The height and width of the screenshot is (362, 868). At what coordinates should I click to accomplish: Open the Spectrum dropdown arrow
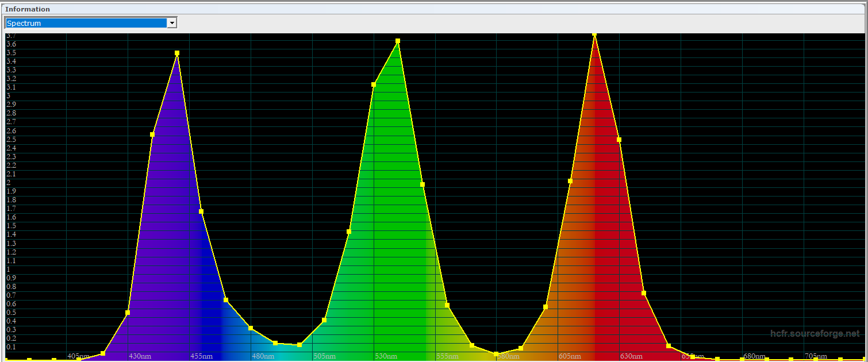click(171, 23)
